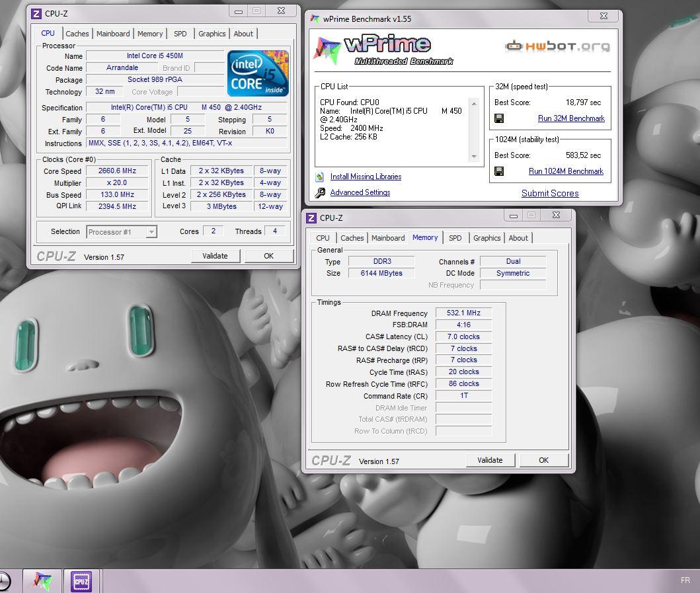700x593 pixels.
Task: Click the Code Name value Arrandale
Action: click(122, 68)
